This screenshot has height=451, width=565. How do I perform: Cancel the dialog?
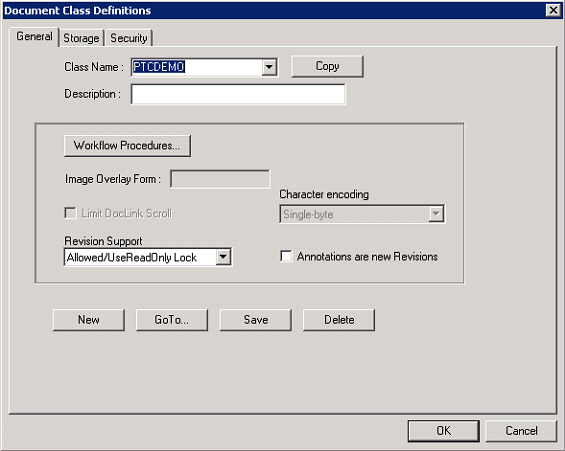(521, 430)
